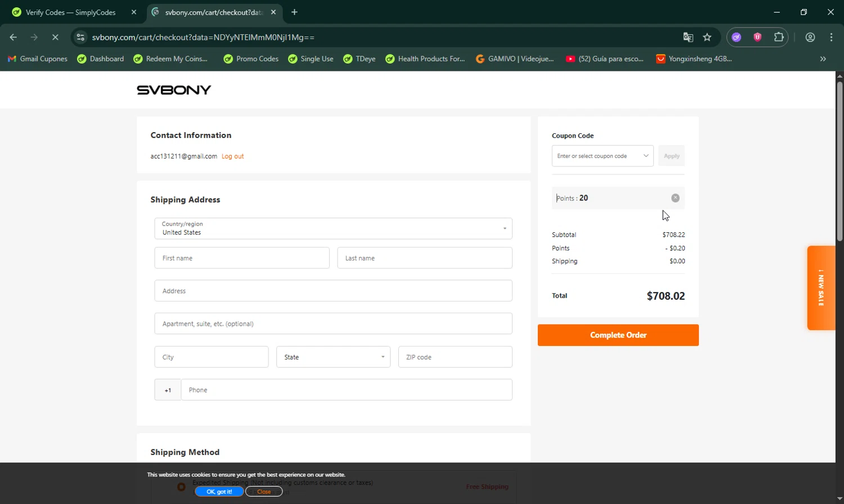Open a new browser tab
The image size is (844, 504).
[294, 12]
